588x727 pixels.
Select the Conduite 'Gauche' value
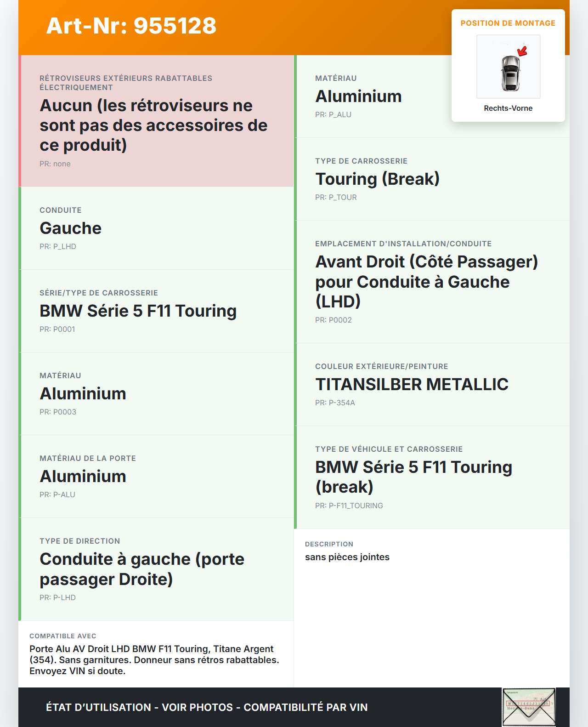pos(71,228)
